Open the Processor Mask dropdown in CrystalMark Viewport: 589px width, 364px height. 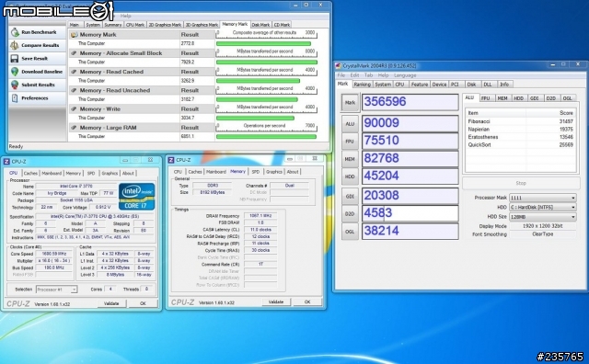point(542,198)
